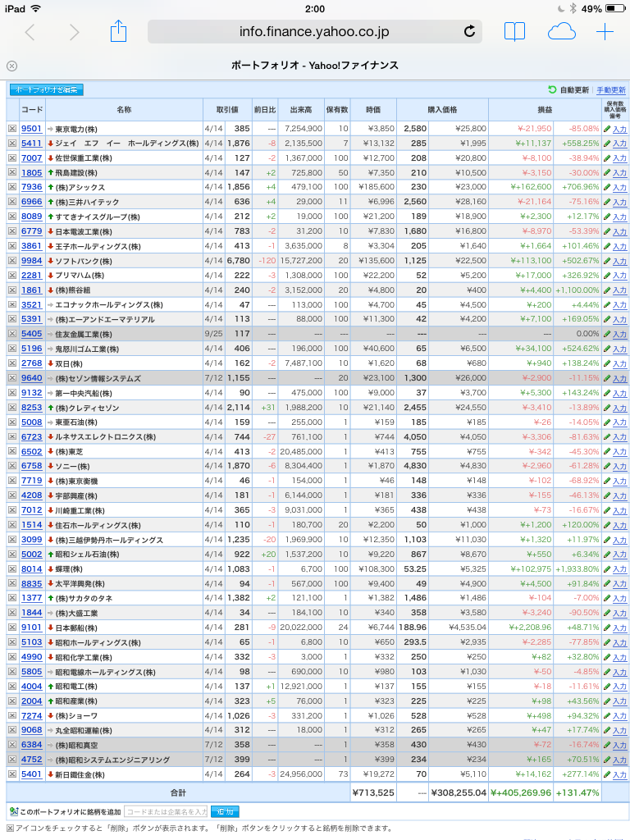
Task: Check delete box for 佐世保重工業 row
Action: (12, 158)
